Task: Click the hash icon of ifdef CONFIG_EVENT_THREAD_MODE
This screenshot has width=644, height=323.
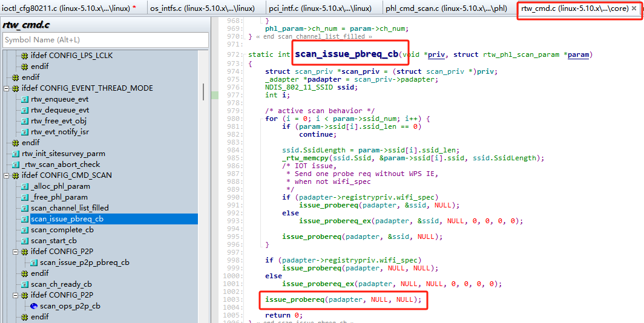Action: click(15, 88)
